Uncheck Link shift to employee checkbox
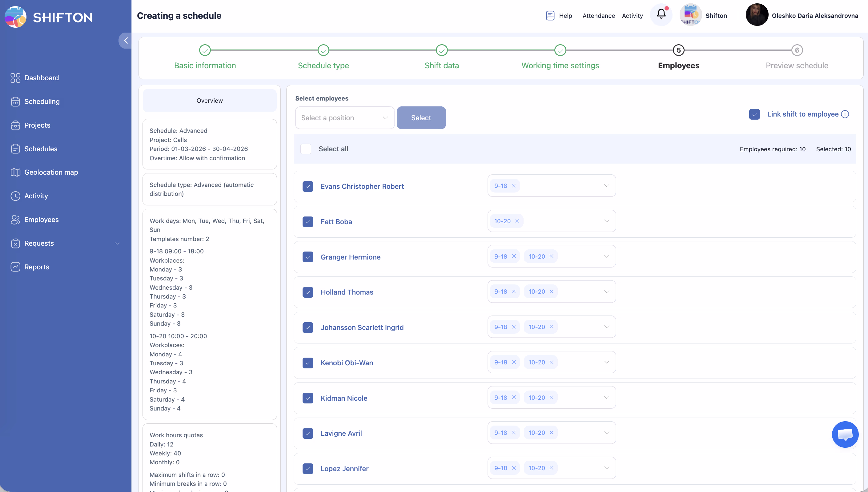The image size is (868, 492). click(x=754, y=114)
